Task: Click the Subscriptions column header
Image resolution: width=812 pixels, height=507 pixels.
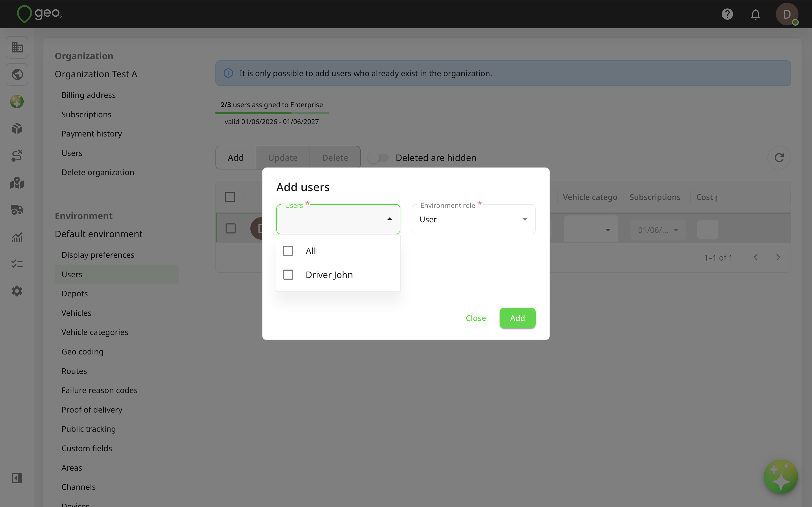Action: [655, 197]
